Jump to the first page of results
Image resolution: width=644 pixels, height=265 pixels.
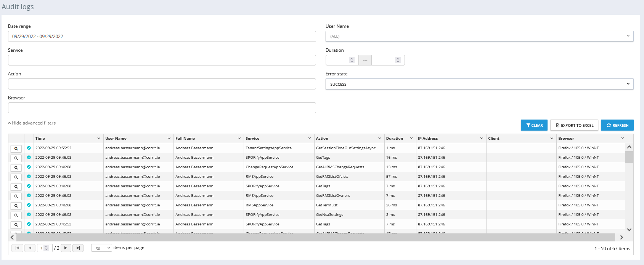[17, 248]
